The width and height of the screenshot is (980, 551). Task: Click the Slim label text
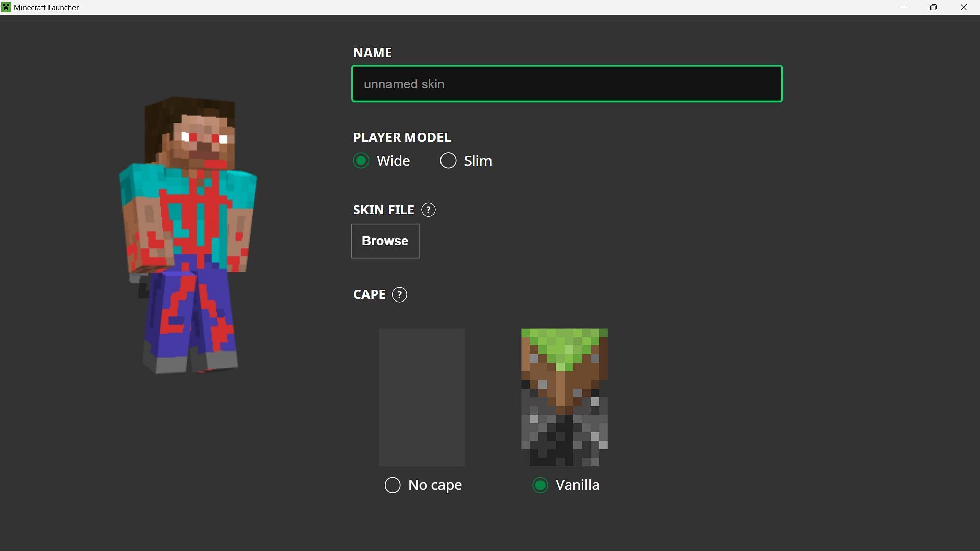pyautogui.click(x=478, y=161)
